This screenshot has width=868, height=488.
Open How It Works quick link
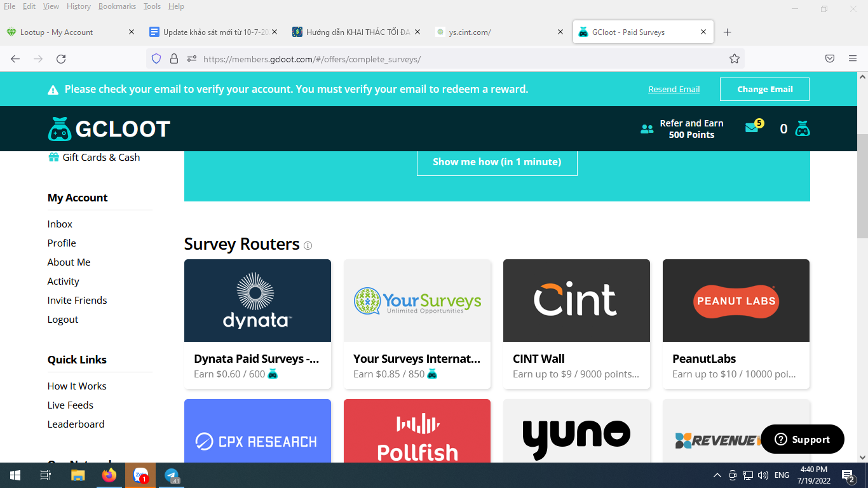(77, 386)
